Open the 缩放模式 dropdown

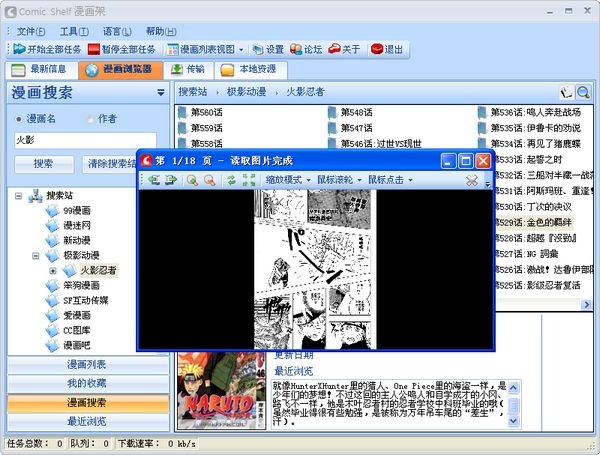coord(288,180)
